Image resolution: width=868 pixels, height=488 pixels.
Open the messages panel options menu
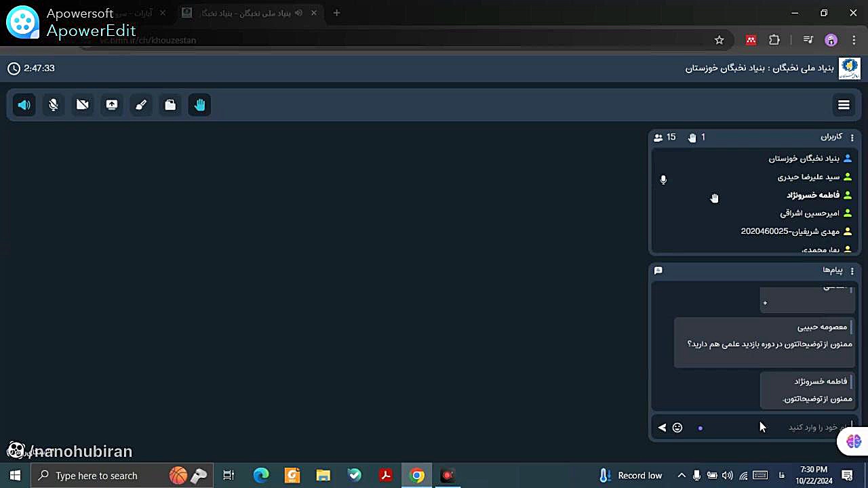[852, 271]
